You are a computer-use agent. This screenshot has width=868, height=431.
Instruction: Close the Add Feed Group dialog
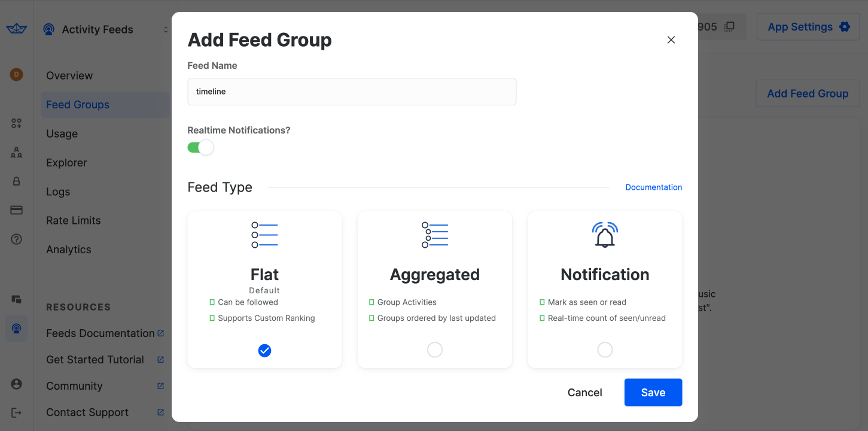(671, 40)
